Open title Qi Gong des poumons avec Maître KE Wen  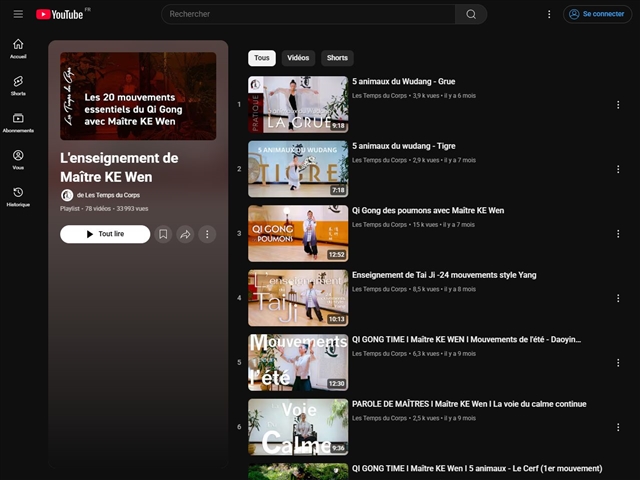tap(428, 211)
